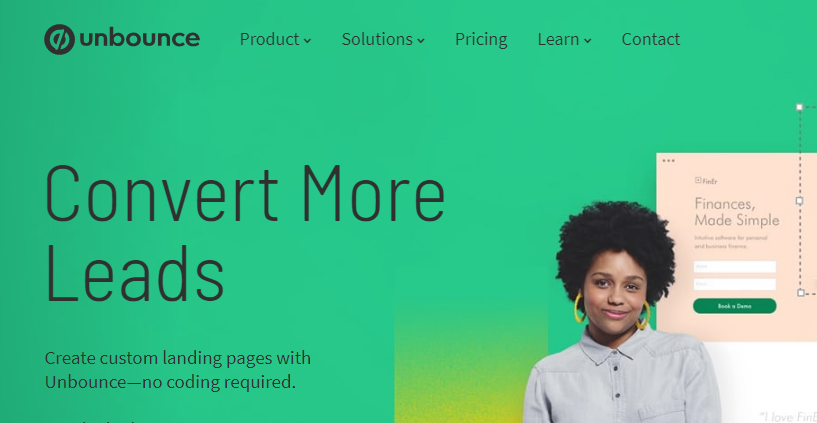Screen dimensions: 817x423
Task: Click the Finances, Made Simple heading
Action: pos(737,212)
